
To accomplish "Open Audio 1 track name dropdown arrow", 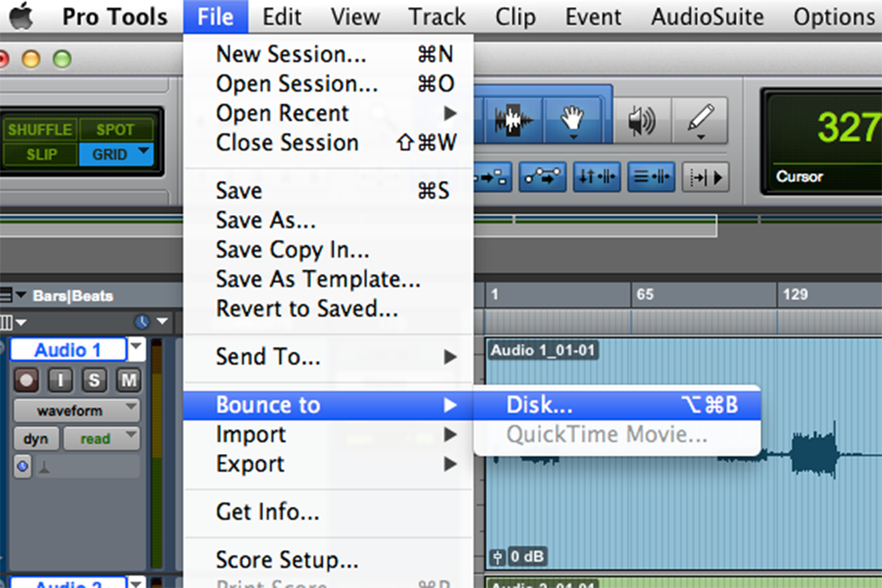I will click(137, 348).
